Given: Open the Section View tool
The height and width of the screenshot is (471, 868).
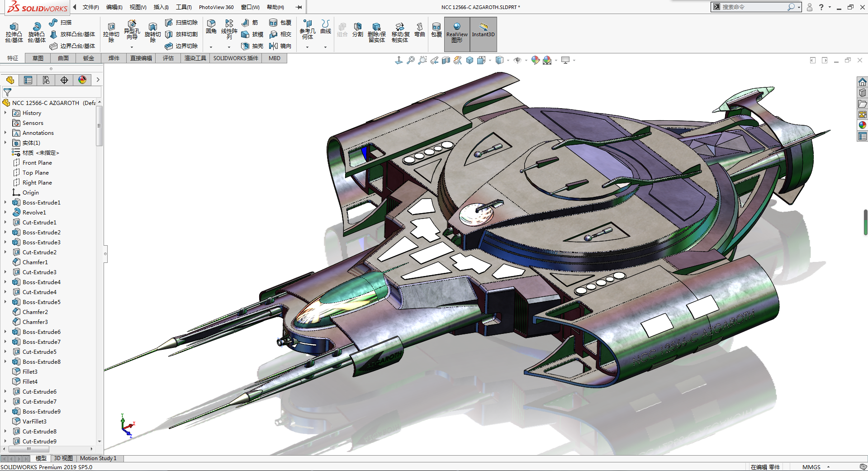Looking at the screenshot, I should point(446,60).
